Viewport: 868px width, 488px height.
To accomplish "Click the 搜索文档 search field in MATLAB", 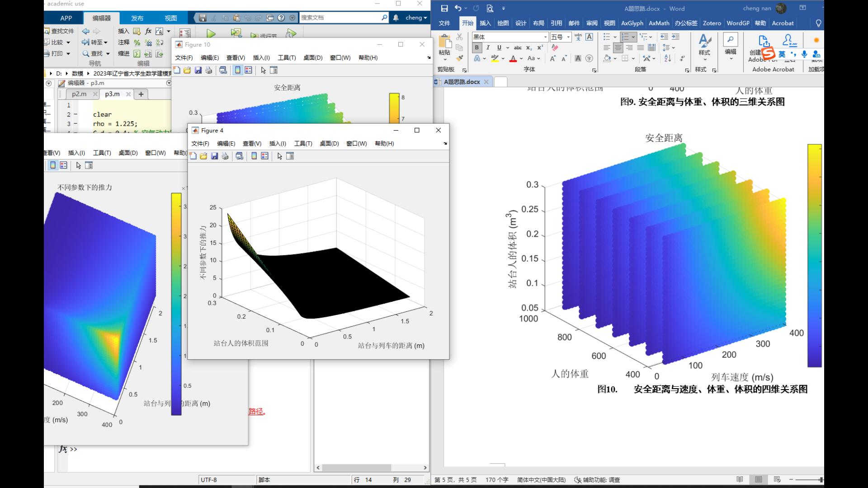I will 339,18.
